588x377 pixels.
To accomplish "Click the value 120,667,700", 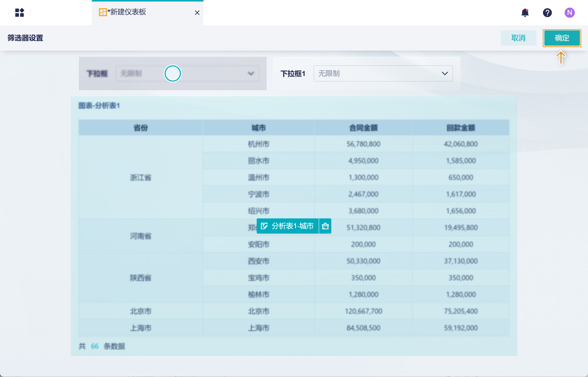I will (x=363, y=311).
